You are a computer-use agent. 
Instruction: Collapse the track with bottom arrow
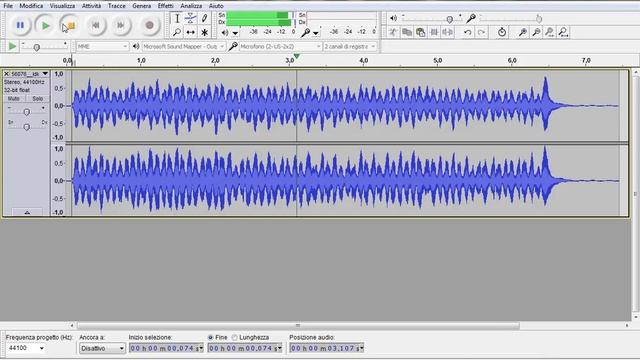point(27,212)
